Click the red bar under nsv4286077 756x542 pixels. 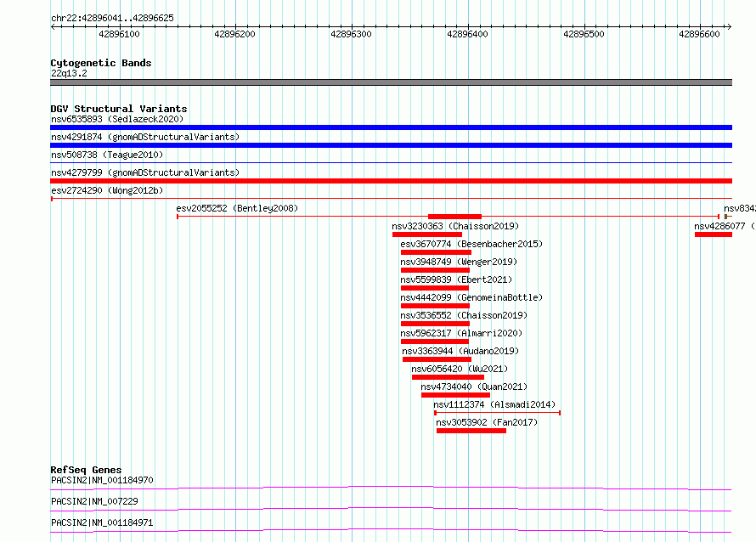point(714,234)
